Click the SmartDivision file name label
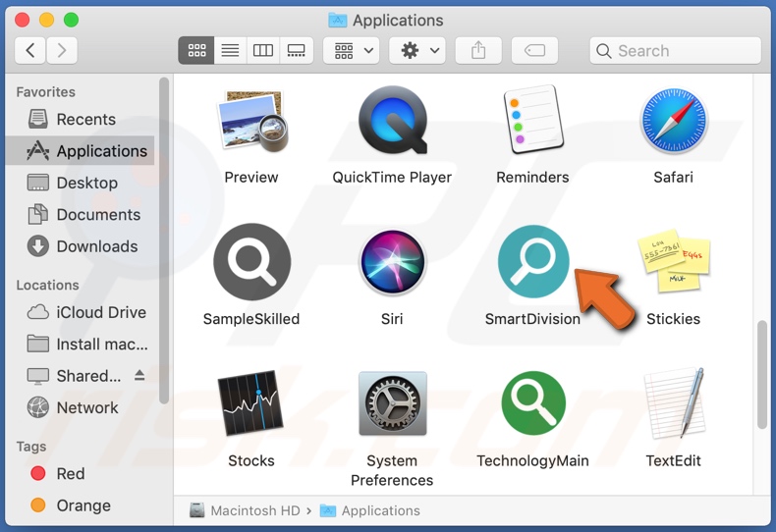The height and width of the screenshot is (532, 776). tap(532, 319)
